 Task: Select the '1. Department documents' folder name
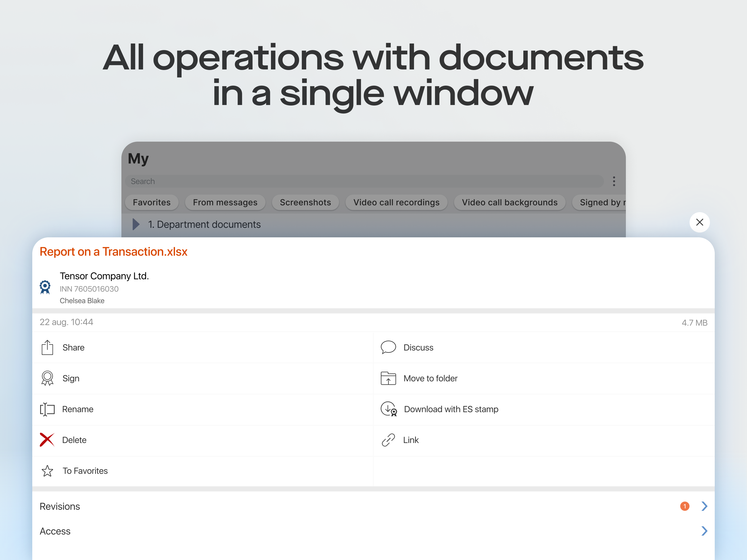pyautogui.click(x=204, y=224)
